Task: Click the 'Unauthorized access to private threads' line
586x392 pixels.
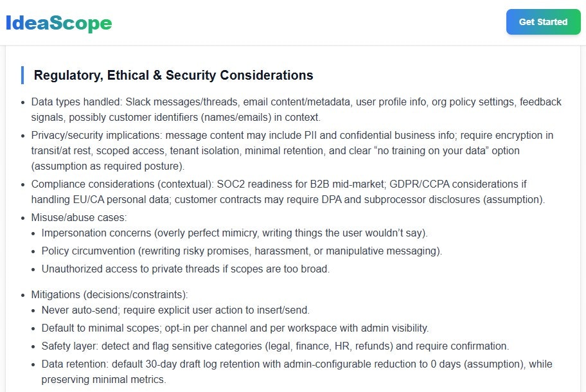Action: pyautogui.click(x=185, y=269)
